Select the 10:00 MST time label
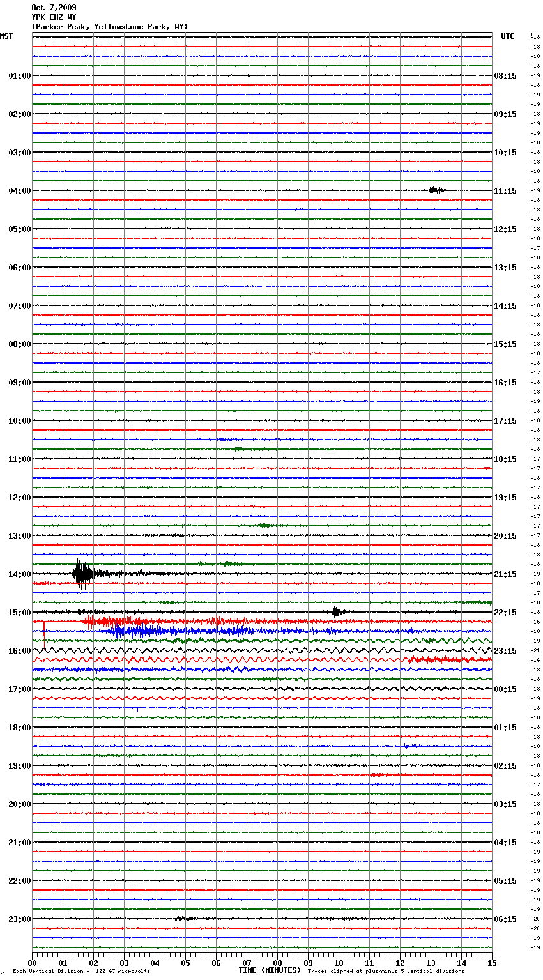The image size is (543, 980). click(19, 421)
